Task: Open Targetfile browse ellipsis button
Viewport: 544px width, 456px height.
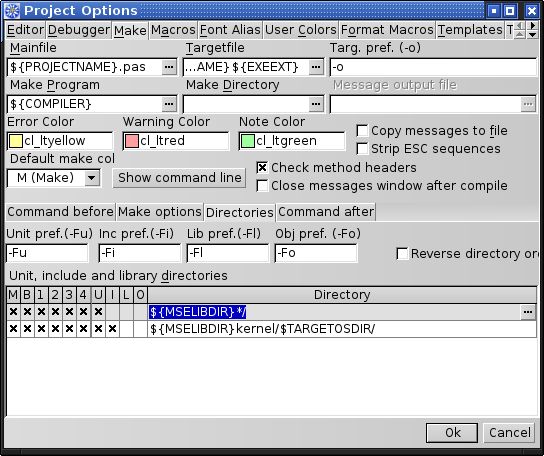Action: (316, 67)
